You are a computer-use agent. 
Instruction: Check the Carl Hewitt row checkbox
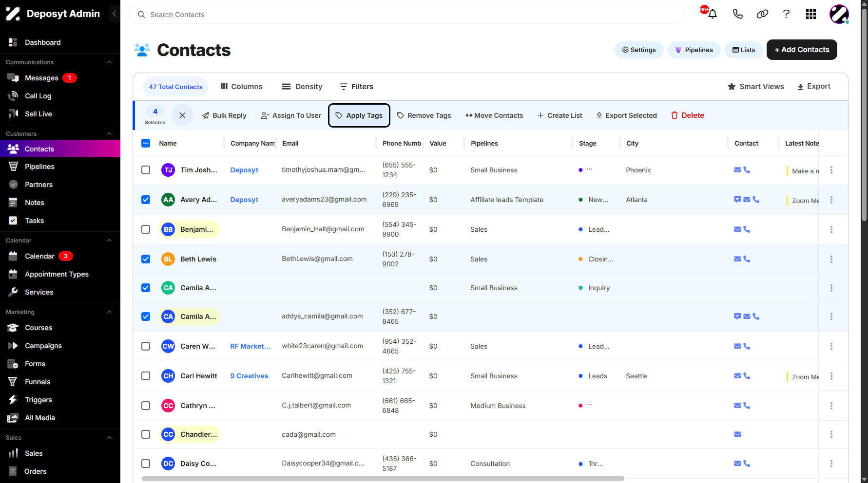[146, 376]
